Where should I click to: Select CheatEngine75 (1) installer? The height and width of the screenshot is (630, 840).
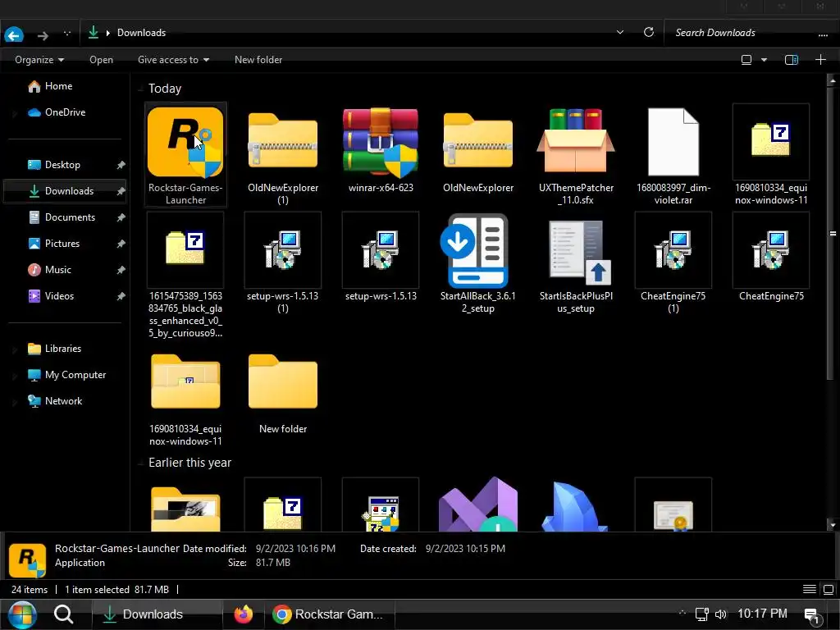click(x=673, y=262)
